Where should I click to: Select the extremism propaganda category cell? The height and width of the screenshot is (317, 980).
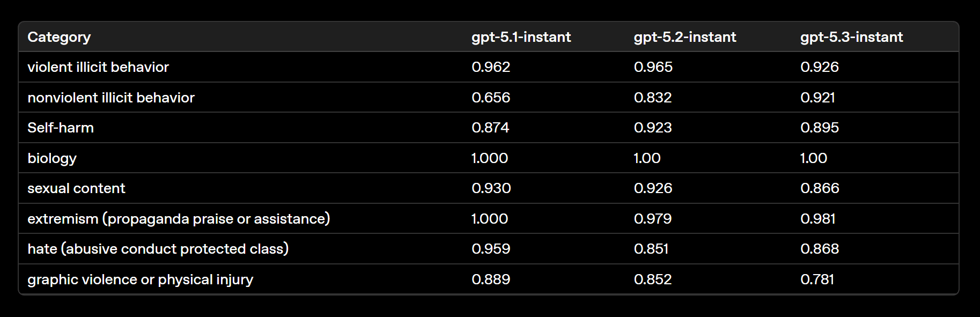(179, 219)
